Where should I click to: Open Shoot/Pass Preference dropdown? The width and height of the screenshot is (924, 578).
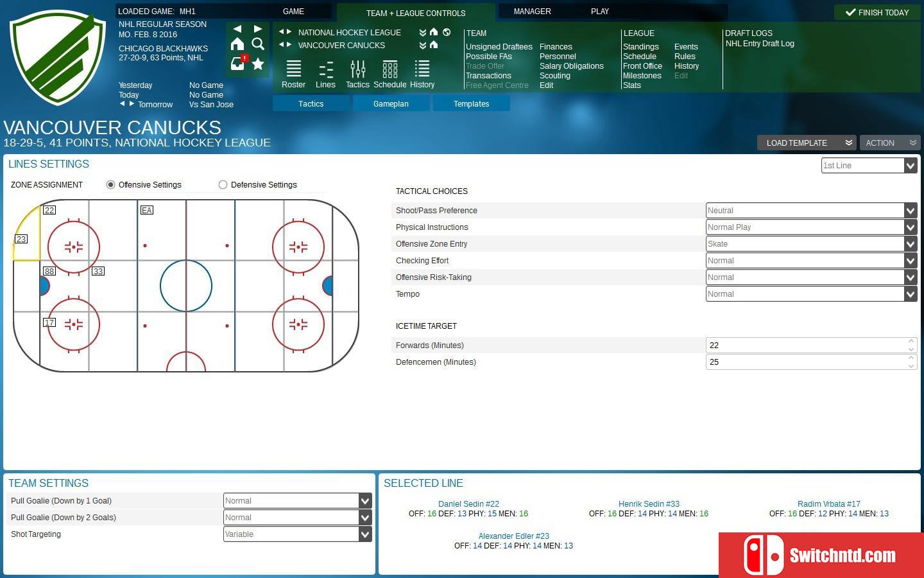pyautogui.click(x=811, y=210)
